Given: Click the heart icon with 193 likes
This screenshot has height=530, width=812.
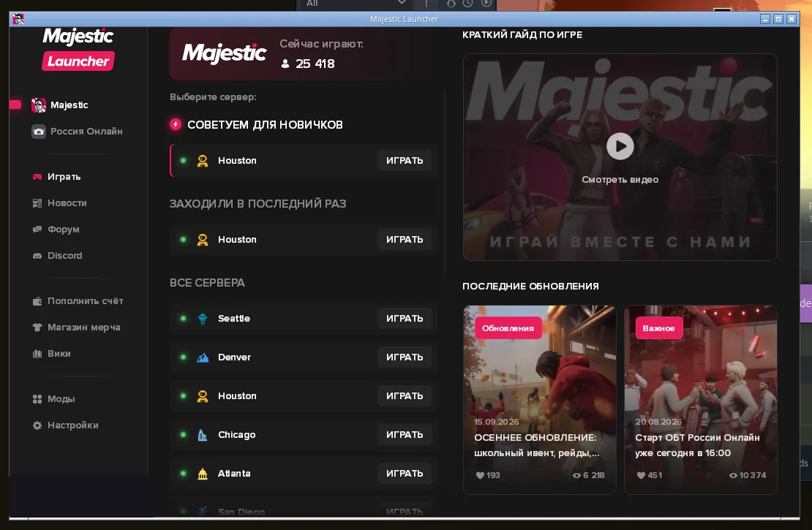Looking at the screenshot, I should coord(480,475).
